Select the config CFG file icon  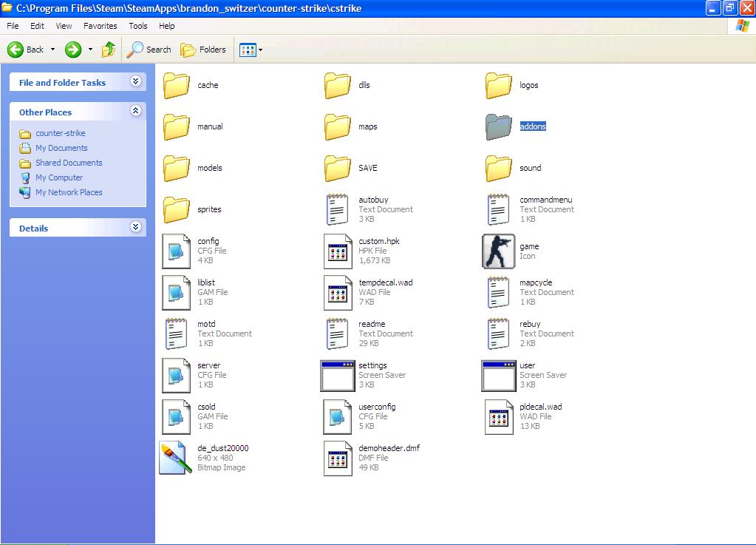[x=177, y=251]
